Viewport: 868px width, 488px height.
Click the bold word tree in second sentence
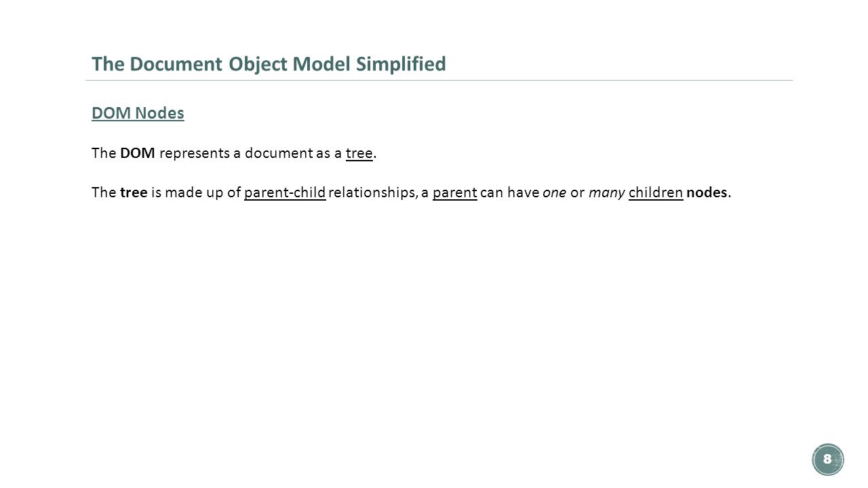point(134,192)
